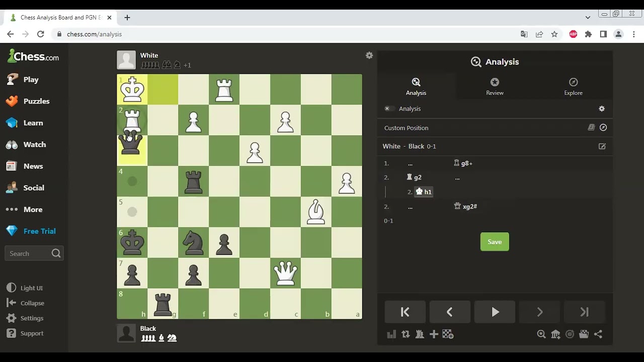This screenshot has height=362, width=644.
Task: Select move Rg2 in move list
Action: (x=414, y=177)
